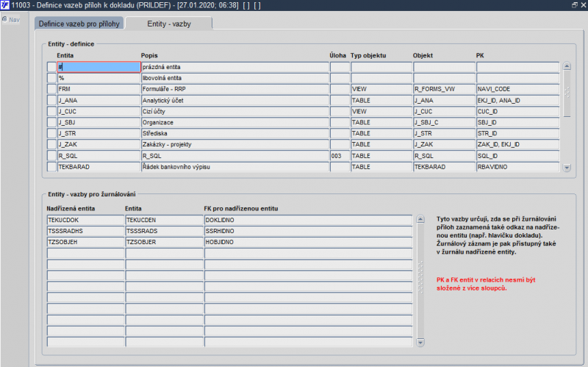Screen dimensions: 588x367
Task: Restore the inner window via title bar icon
Action: 575,5
